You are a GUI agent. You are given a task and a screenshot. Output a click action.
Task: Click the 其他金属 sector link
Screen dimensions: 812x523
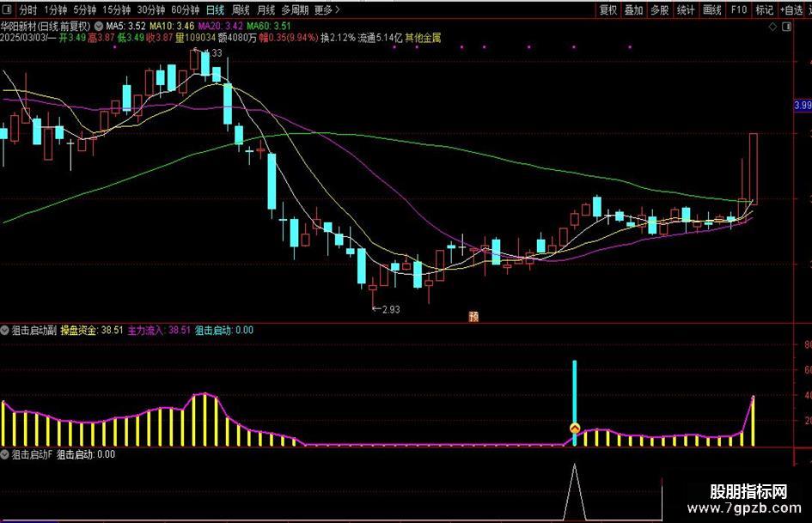pyautogui.click(x=423, y=37)
